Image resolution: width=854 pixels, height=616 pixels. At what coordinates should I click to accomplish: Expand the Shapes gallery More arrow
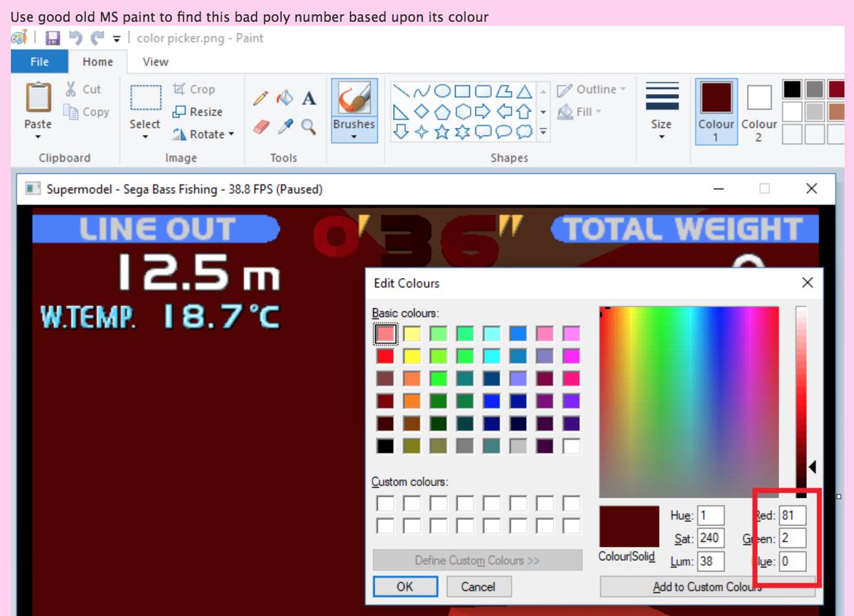[543, 132]
